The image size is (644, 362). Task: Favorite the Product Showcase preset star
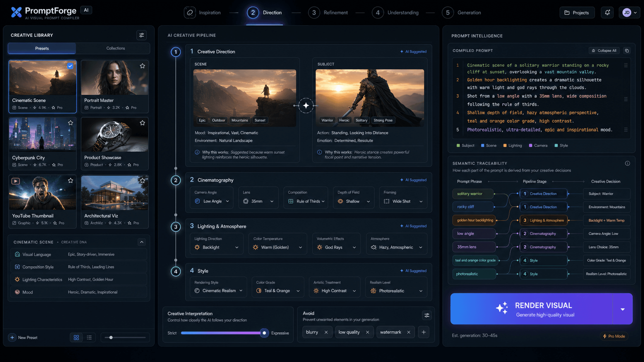point(142,123)
